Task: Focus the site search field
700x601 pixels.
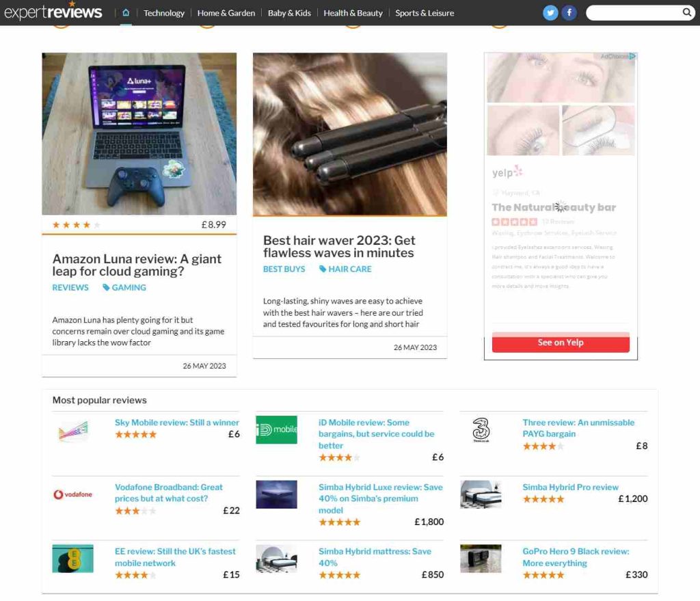Action: pyautogui.click(x=635, y=12)
